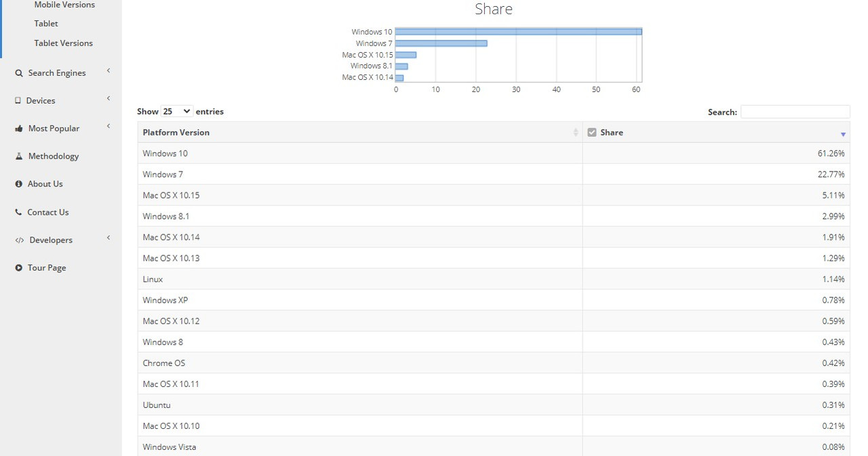
Task: Expand the Most Popular sidebar chevron
Action: point(108,127)
